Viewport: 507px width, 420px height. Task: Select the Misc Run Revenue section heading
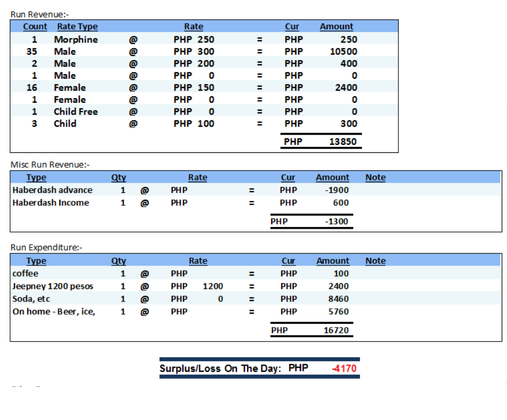tap(50, 164)
